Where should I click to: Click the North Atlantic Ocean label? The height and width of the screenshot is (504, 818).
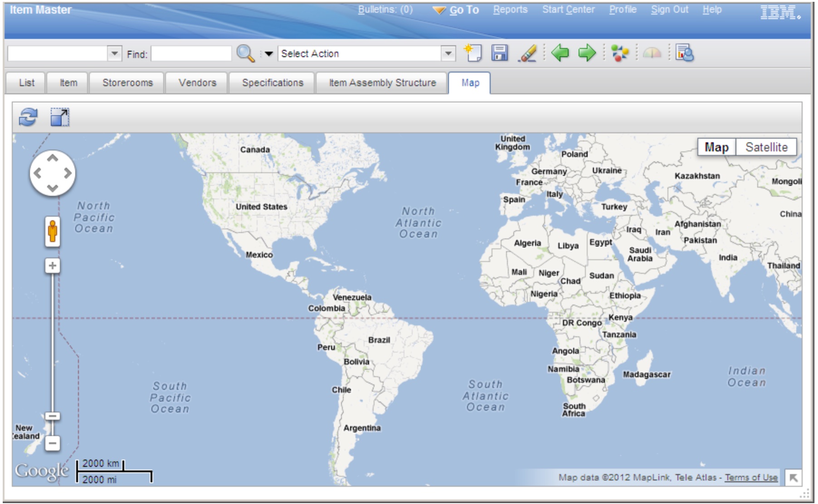[x=418, y=223]
